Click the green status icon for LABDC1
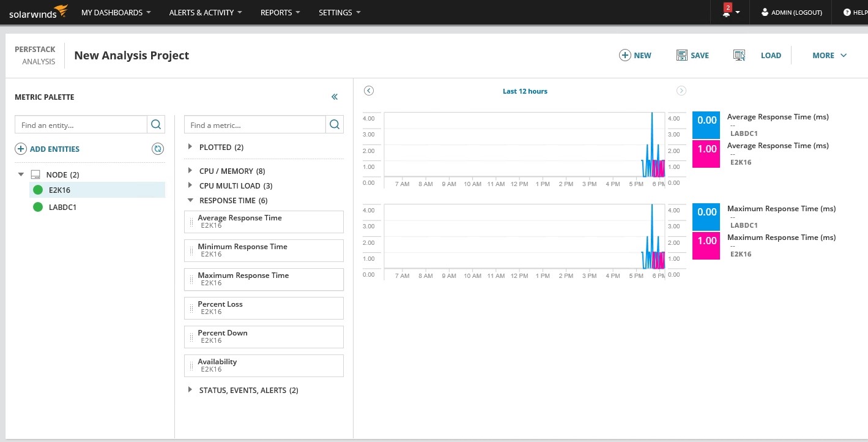This screenshot has height=442, width=868. tap(38, 207)
